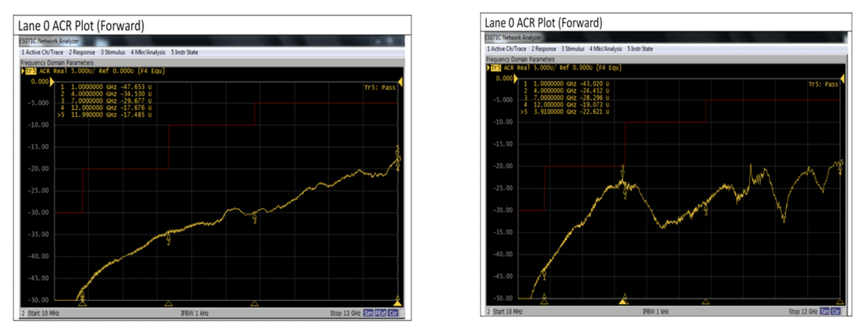868x326 pixels.
Task: Click marker 1 readout '-47.653 U'
Action: (x=137, y=87)
